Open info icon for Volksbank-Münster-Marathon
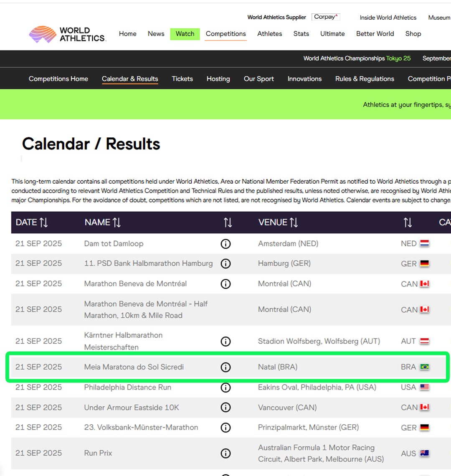Screen dimensions: 451x476 point(225,428)
